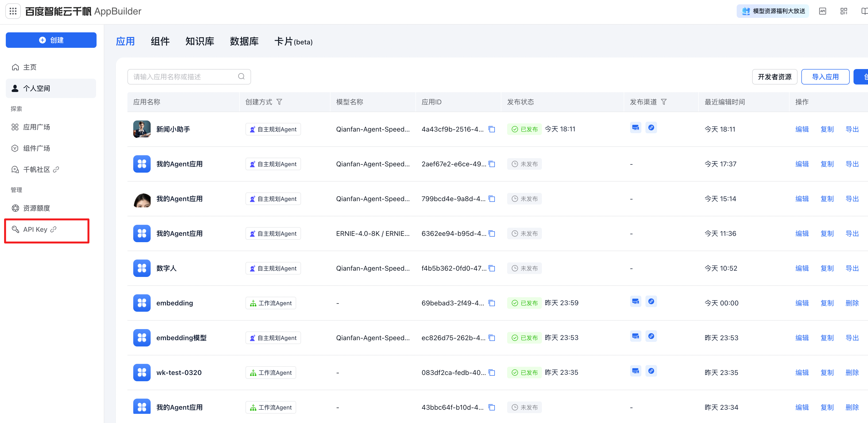Open web channel icon for wk-test-0320
The image size is (868, 423).
(636, 370)
